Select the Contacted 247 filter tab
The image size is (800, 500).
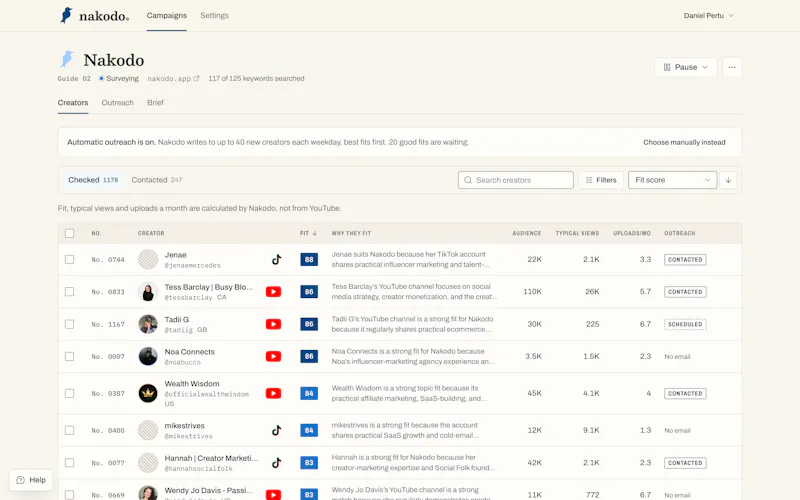[x=157, y=180]
